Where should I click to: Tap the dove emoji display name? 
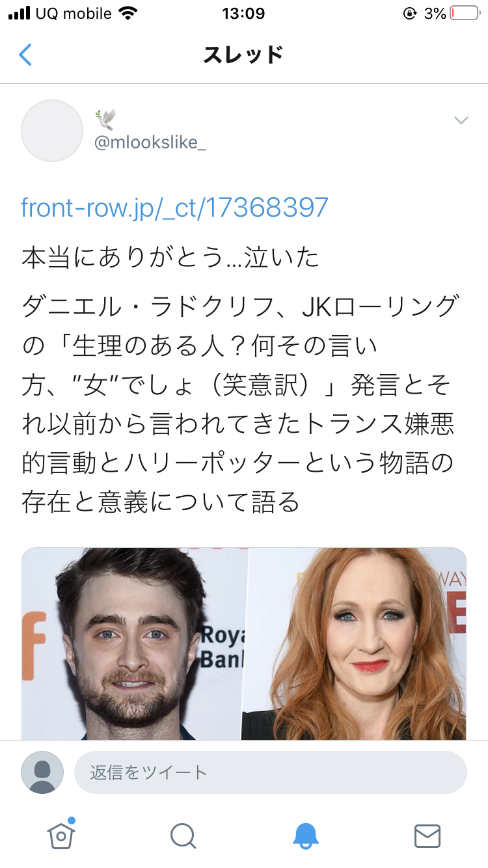(105, 118)
